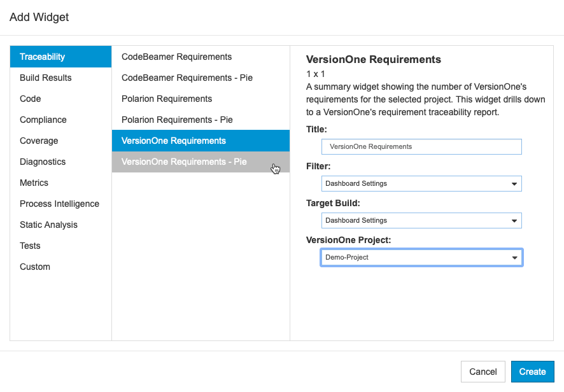Image resolution: width=564 pixels, height=392 pixels.
Task: Open the Build Results category
Action: (60, 78)
